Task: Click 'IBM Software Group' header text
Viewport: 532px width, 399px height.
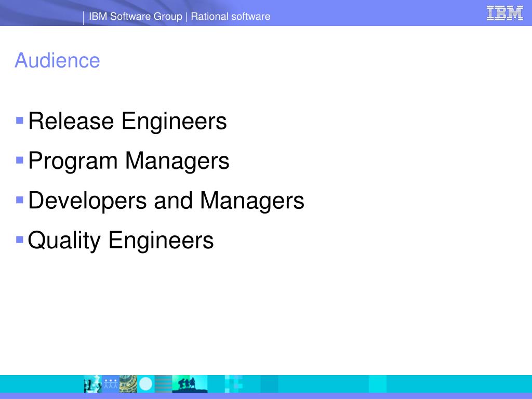Action: tap(136, 16)
